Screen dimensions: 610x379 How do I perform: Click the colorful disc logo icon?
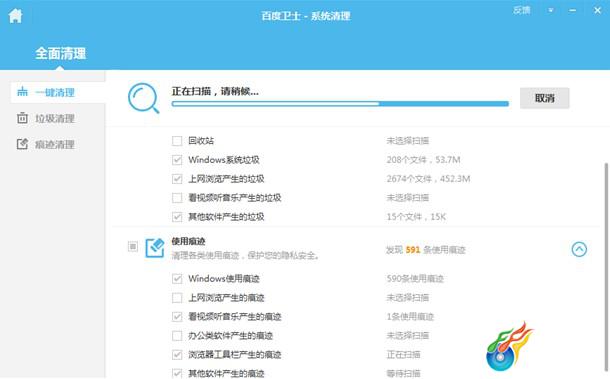point(510,346)
